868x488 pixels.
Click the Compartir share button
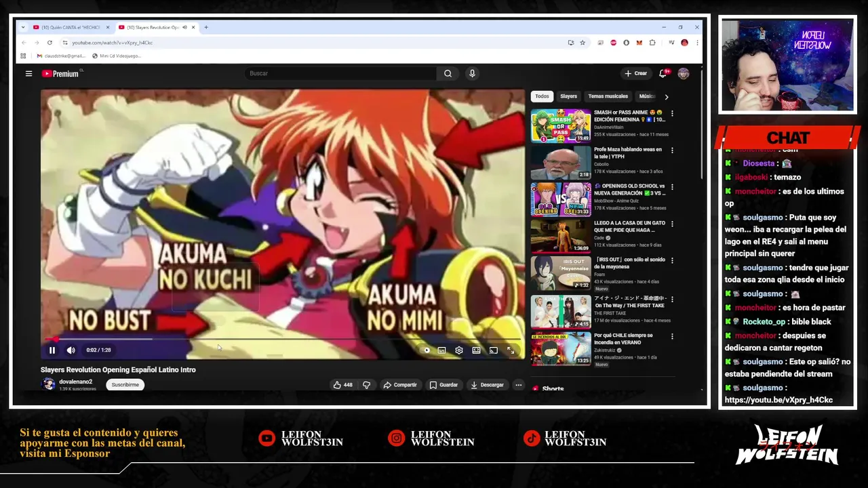400,385
